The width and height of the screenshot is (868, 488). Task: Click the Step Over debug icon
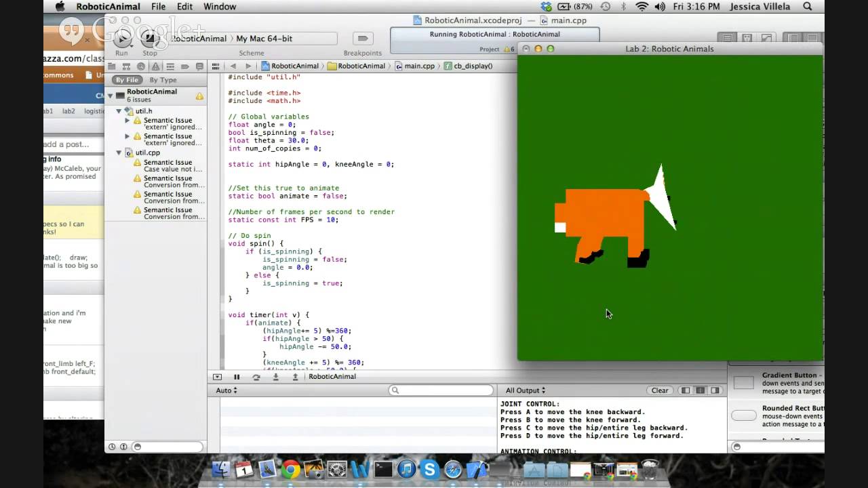click(x=256, y=377)
